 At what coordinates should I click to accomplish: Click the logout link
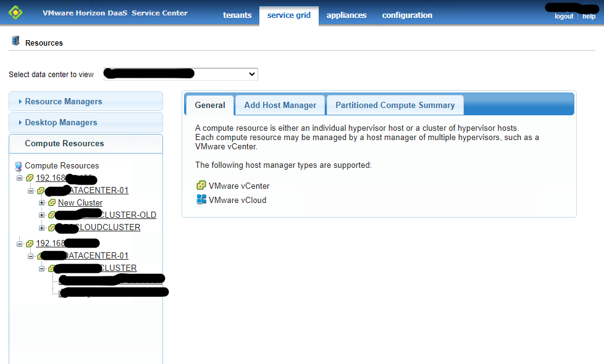(564, 16)
